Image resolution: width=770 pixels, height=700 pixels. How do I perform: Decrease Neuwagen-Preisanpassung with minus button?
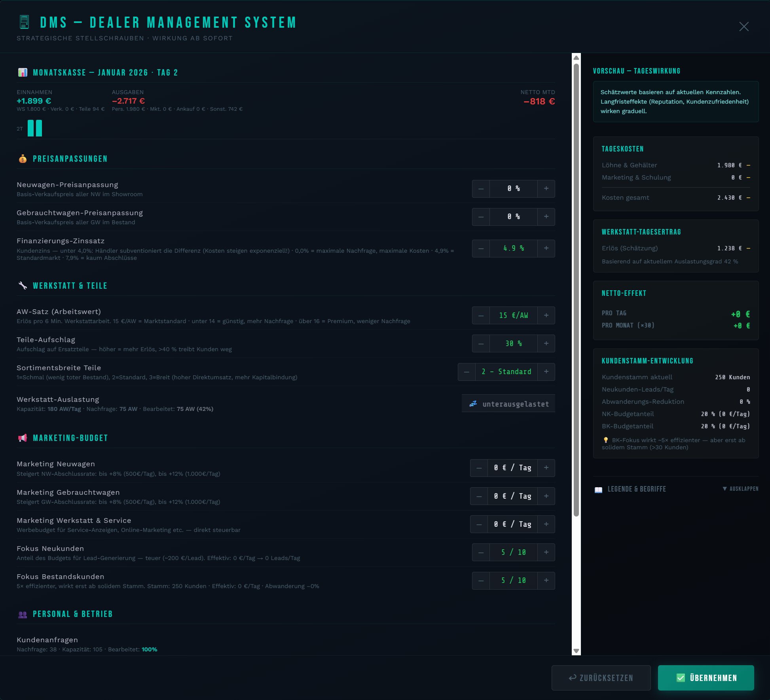click(x=481, y=189)
